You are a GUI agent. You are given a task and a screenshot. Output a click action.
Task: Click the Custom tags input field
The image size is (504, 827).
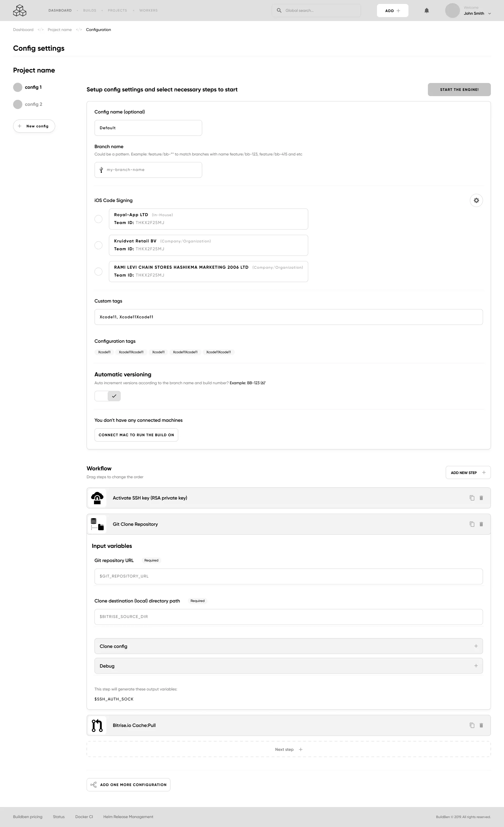288,316
